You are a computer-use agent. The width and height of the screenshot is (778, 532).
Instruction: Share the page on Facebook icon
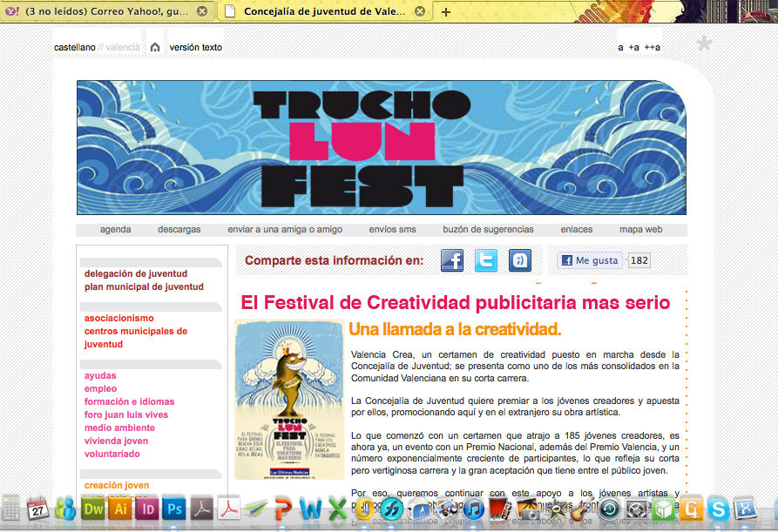click(452, 260)
